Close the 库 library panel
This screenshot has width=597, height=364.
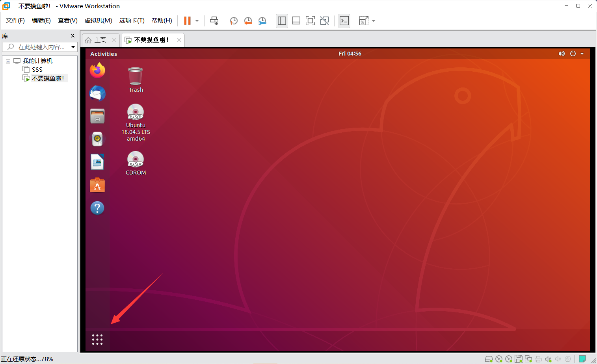coord(73,36)
